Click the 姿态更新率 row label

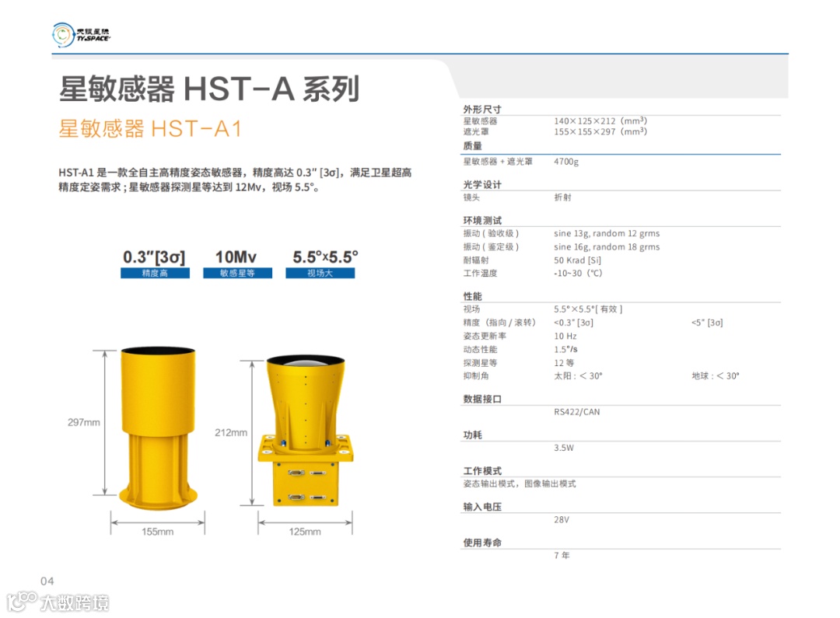coord(485,337)
